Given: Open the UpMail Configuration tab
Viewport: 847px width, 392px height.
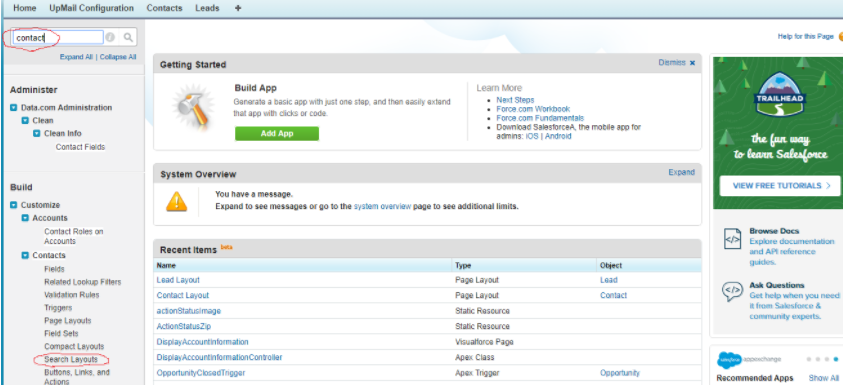Looking at the screenshot, I should [x=91, y=8].
